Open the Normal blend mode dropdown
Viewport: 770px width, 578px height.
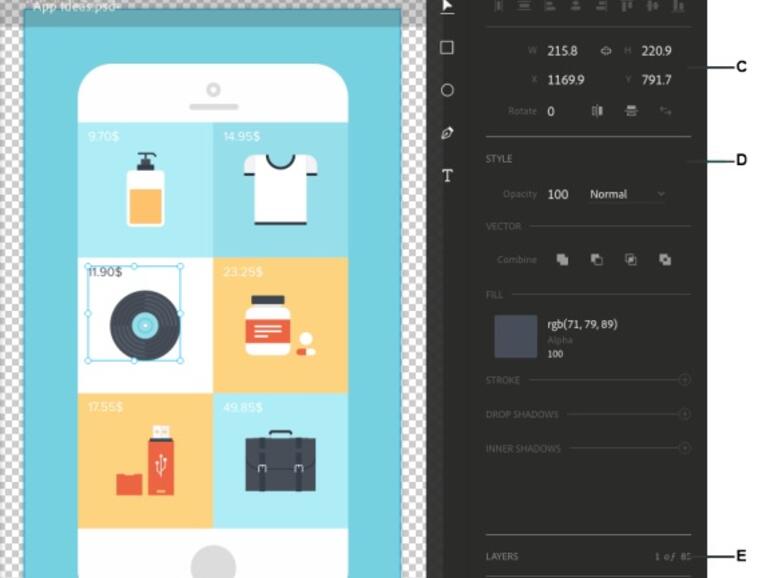click(x=627, y=194)
